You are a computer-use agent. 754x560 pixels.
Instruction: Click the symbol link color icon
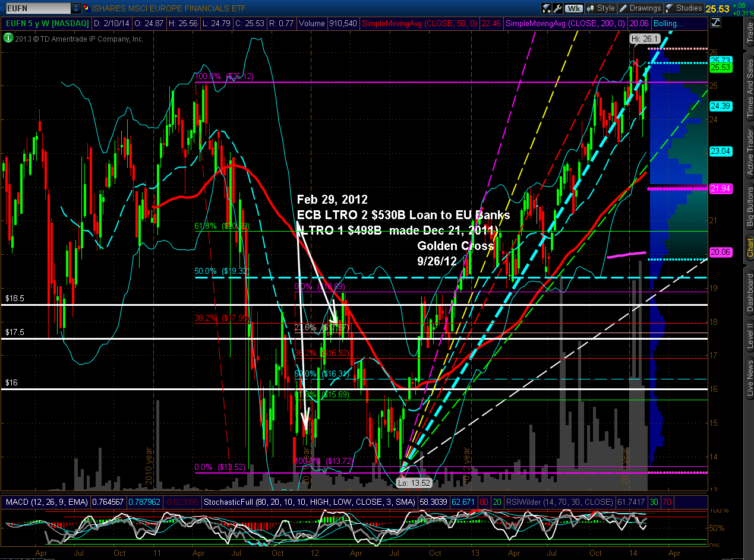[x=87, y=8]
